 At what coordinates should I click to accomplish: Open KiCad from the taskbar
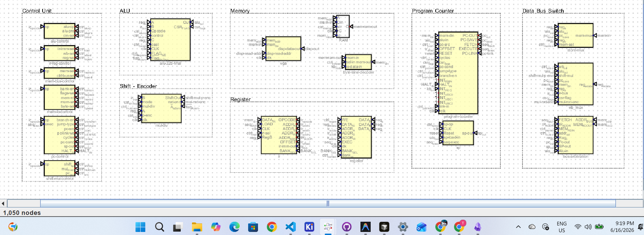point(309,227)
